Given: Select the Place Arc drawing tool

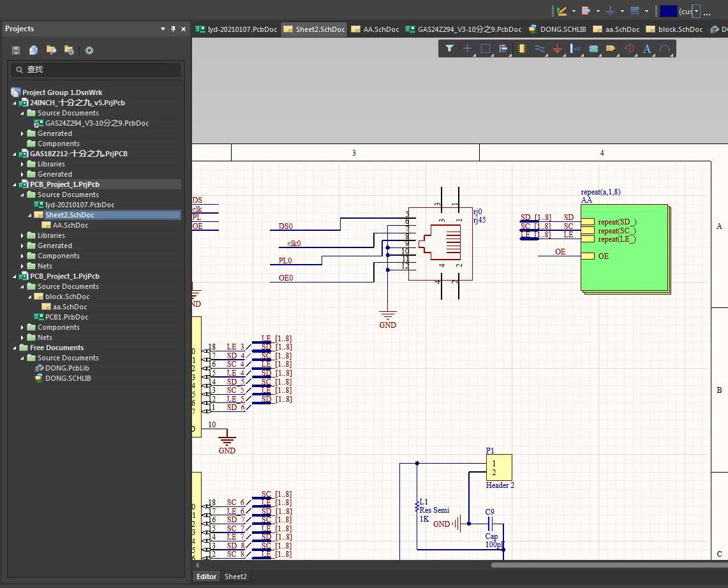Looking at the screenshot, I should point(665,48).
